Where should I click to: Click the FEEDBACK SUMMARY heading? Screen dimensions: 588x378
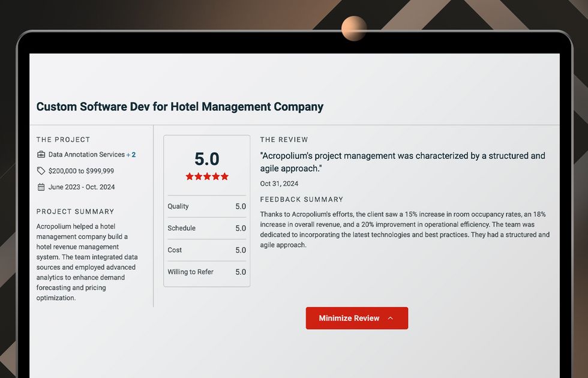pyautogui.click(x=301, y=199)
